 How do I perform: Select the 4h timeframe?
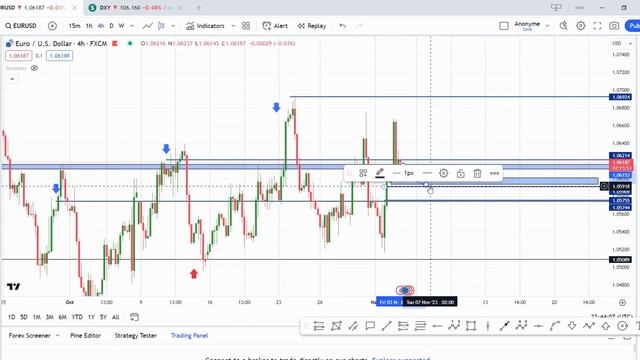(101, 26)
